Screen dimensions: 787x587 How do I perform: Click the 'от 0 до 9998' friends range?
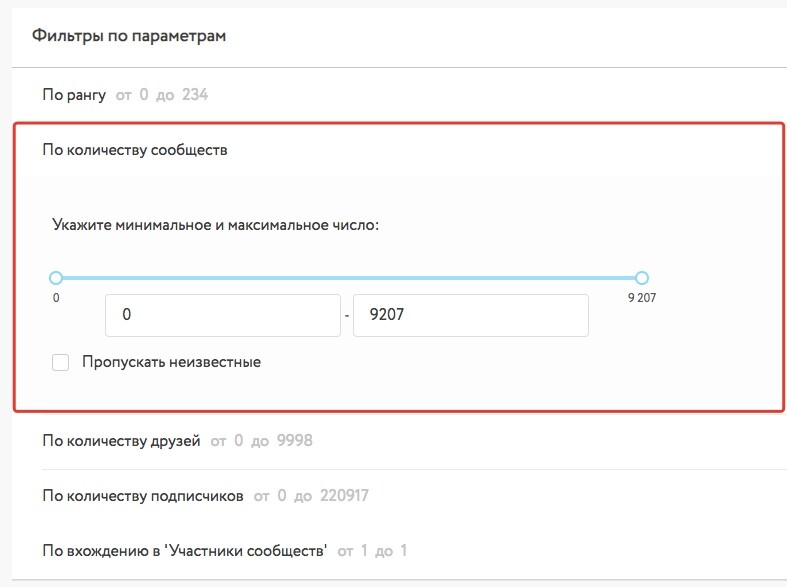click(x=261, y=441)
